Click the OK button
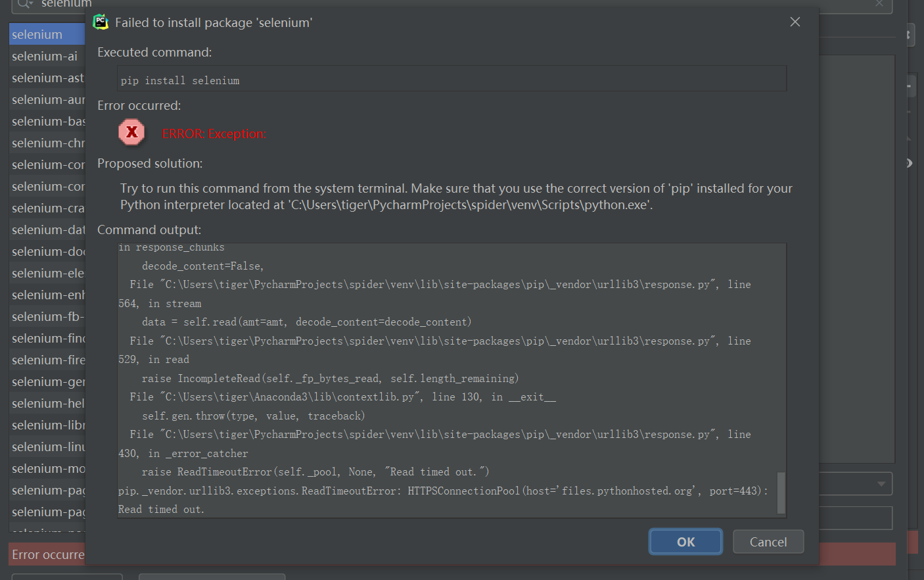This screenshot has width=924, height=580. point(685,542)
